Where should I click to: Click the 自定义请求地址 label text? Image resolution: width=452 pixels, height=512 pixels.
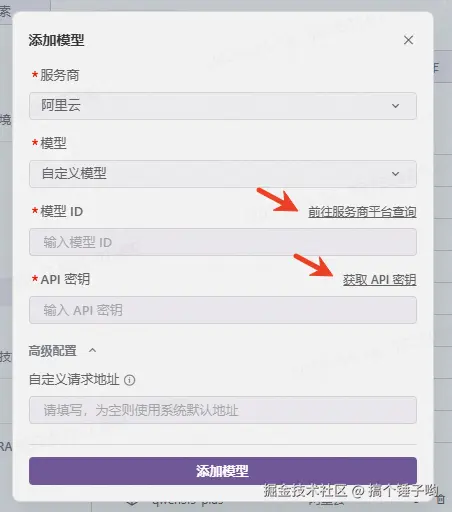74,379
